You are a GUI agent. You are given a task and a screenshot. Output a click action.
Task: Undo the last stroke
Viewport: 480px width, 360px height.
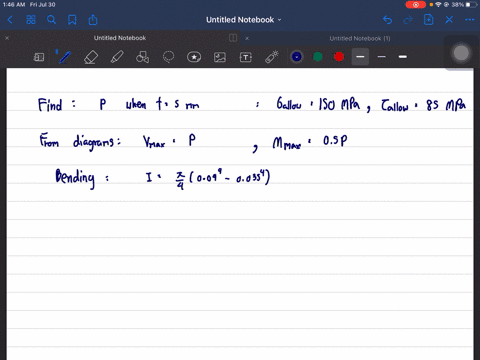(387, 20)
